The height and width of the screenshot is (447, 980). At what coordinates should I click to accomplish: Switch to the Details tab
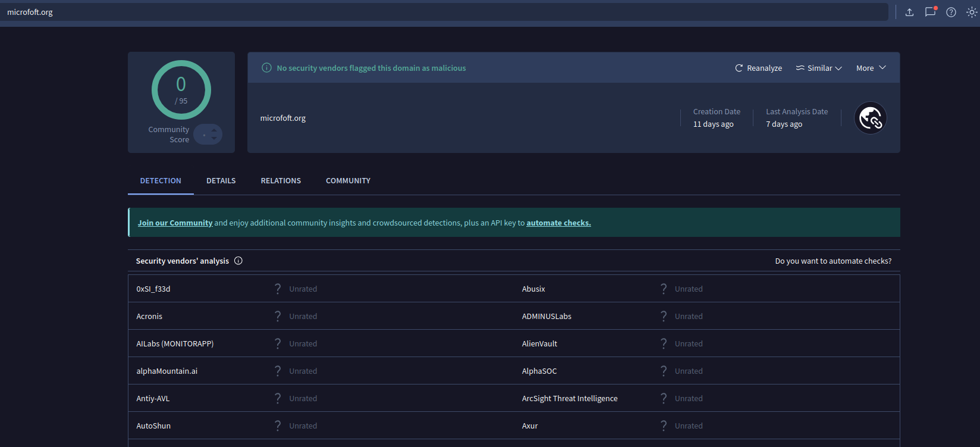tap(221, 181)
